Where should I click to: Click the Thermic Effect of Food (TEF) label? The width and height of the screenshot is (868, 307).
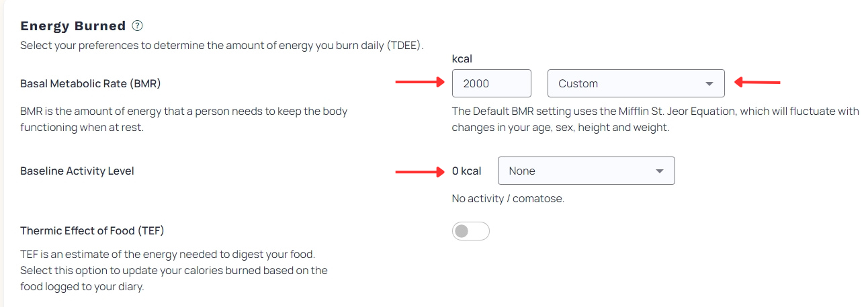[92, 230]
